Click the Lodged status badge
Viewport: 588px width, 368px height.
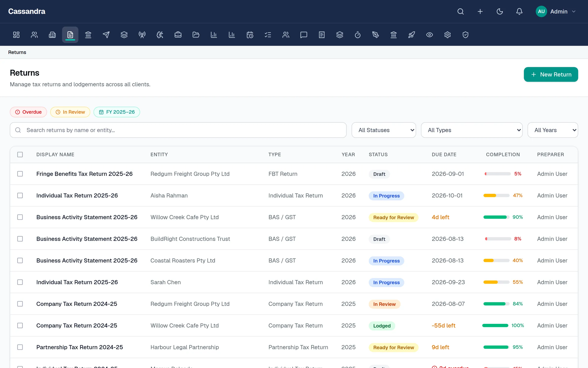point(382,326)
